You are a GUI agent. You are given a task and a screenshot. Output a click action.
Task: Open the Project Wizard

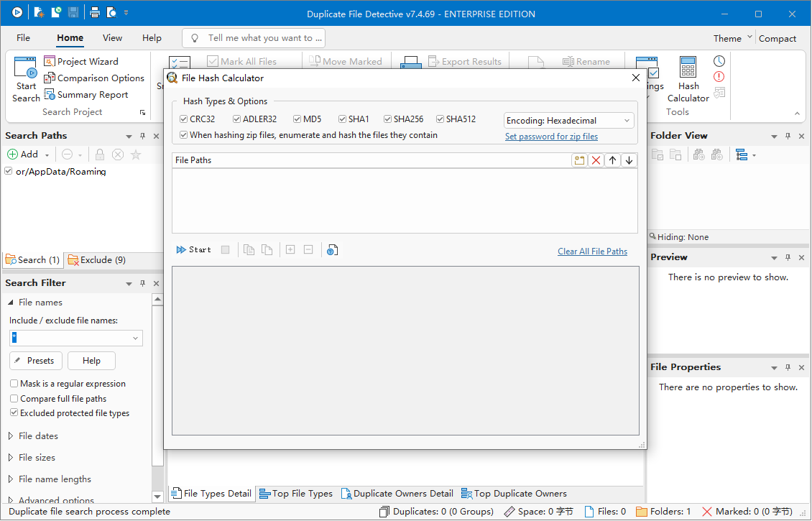point(80,61)
